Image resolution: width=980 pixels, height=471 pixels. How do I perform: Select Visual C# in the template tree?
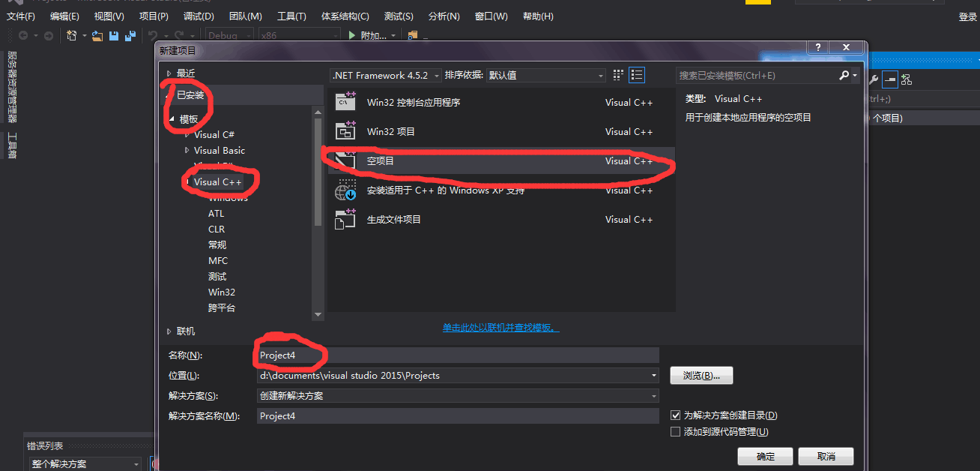tap(214, 134)
